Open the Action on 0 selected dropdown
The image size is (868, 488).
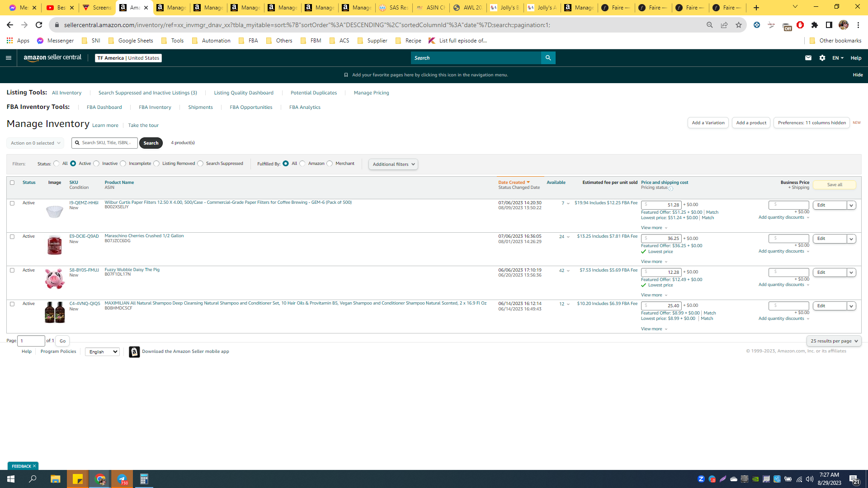tap(35, 143)
